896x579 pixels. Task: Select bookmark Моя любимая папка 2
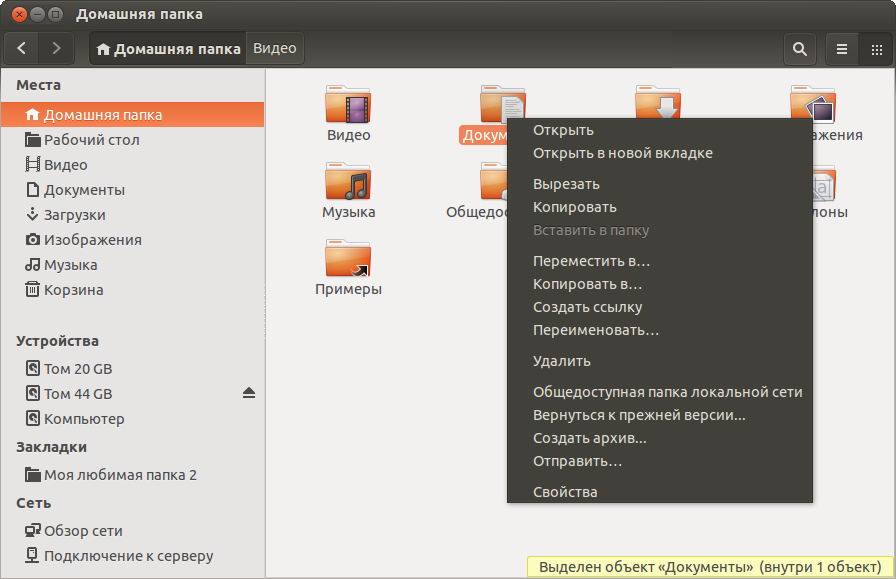[x=120, y=475]
